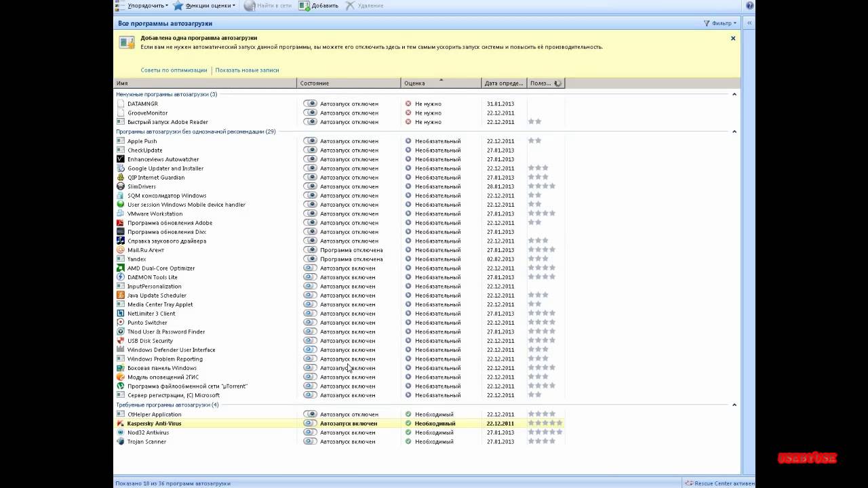
Task: Disable autostart for InputPersonalization
Action: point(310,287)
